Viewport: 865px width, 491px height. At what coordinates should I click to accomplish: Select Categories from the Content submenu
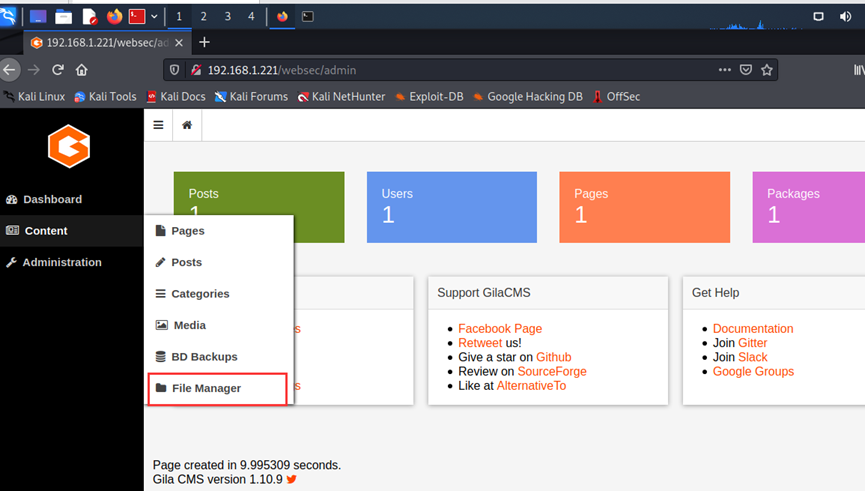[x=219, y=293]
